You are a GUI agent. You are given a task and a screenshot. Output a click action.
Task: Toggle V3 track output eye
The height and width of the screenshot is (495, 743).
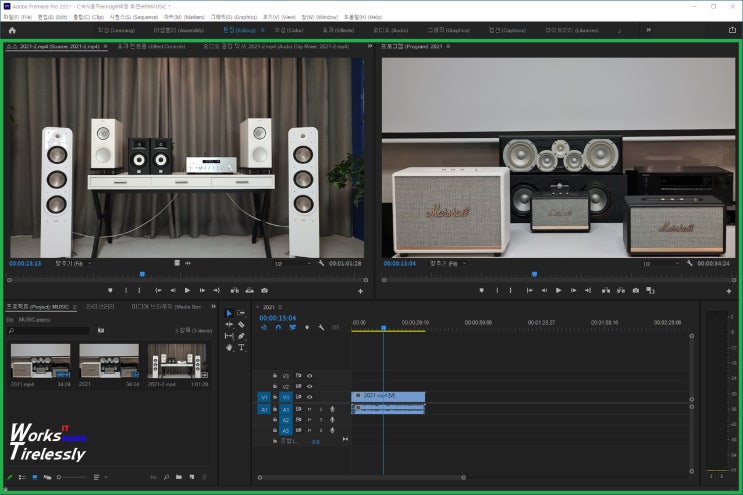(x=309, y=376)
